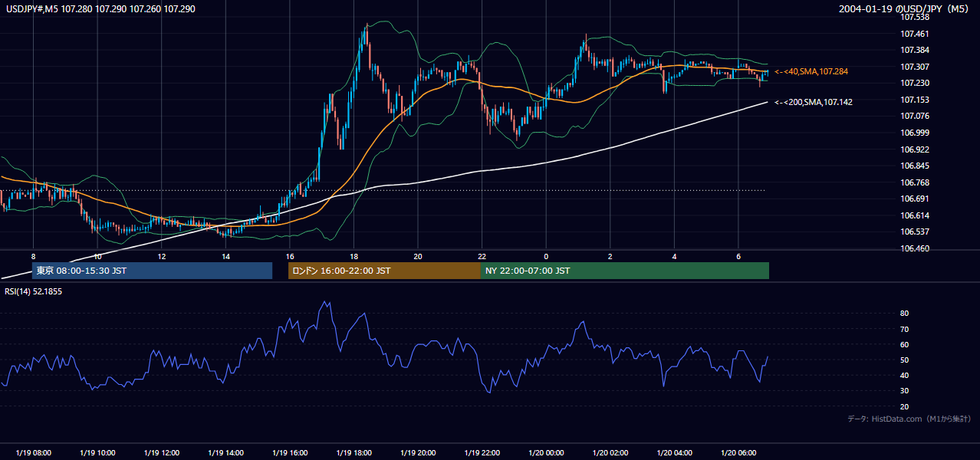Click the RSI 50 level label
Viewport: 980px width, 460px height.
pyautogui.click(x=905, y=360)
